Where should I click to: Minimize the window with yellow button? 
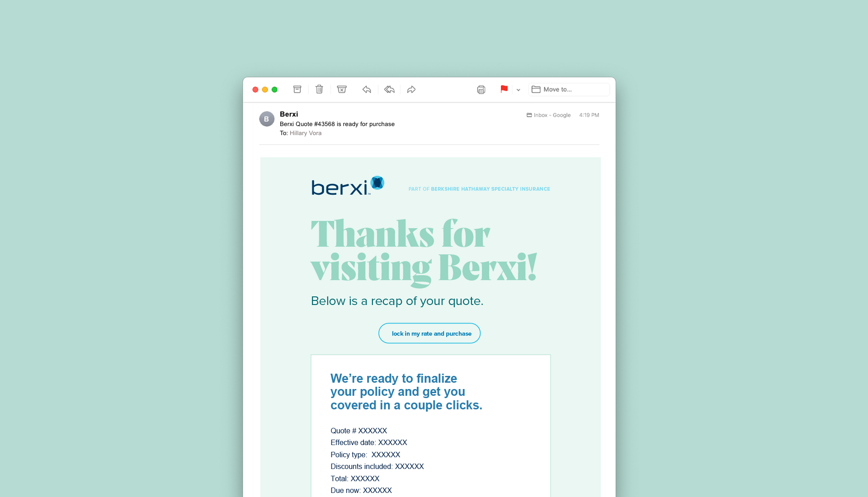(265, 89)
